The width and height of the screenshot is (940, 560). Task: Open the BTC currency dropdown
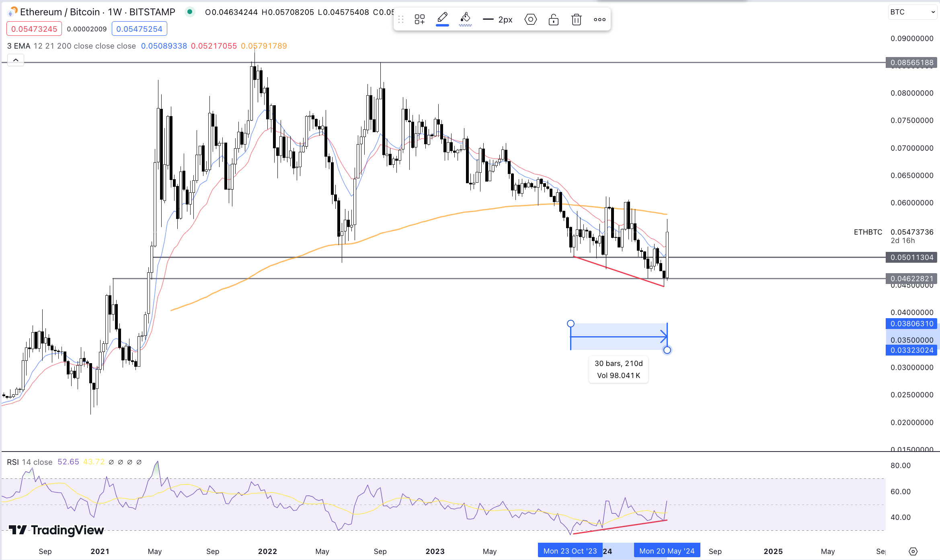click(x=912, y=12)
